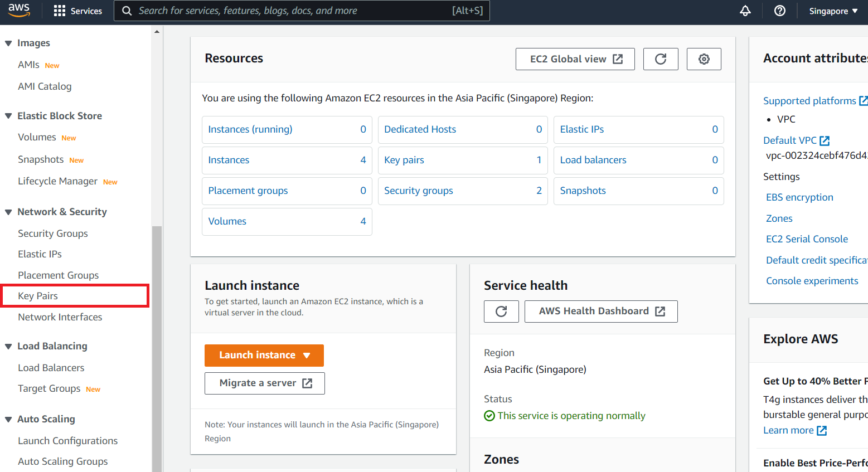The height and width of the screenshot is (472, 868).
Task: Click external link icon beside Default VPC
Action: [x=825, y=141]
